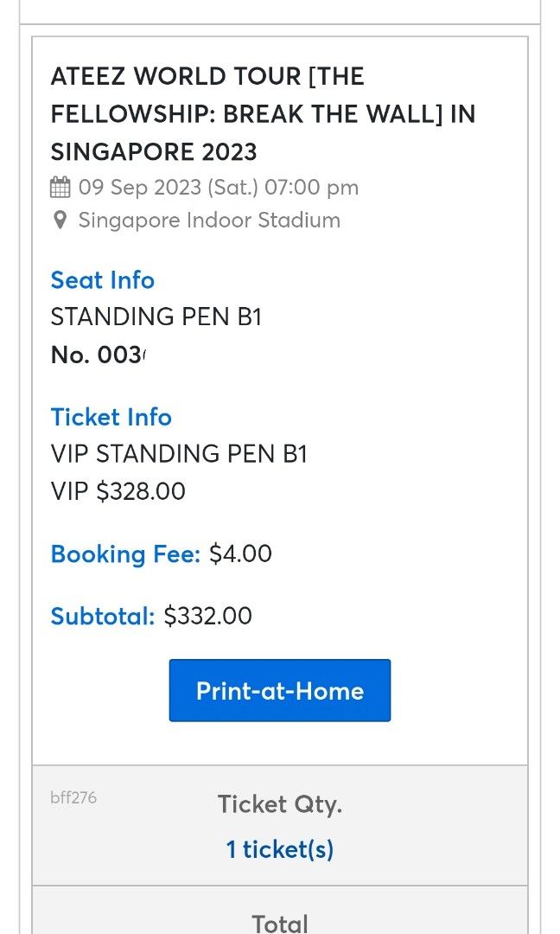
Task: Click the Booking Fee label
Action: point(125,553)
